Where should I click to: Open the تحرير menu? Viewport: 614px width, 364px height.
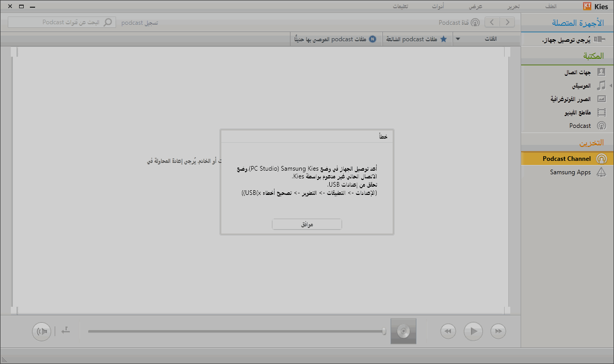(513, 6)
